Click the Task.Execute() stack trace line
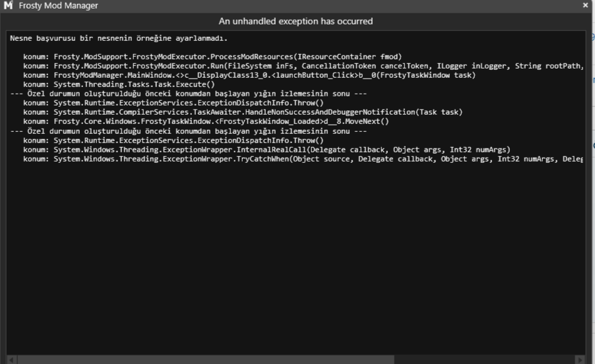 click(119, 84)
